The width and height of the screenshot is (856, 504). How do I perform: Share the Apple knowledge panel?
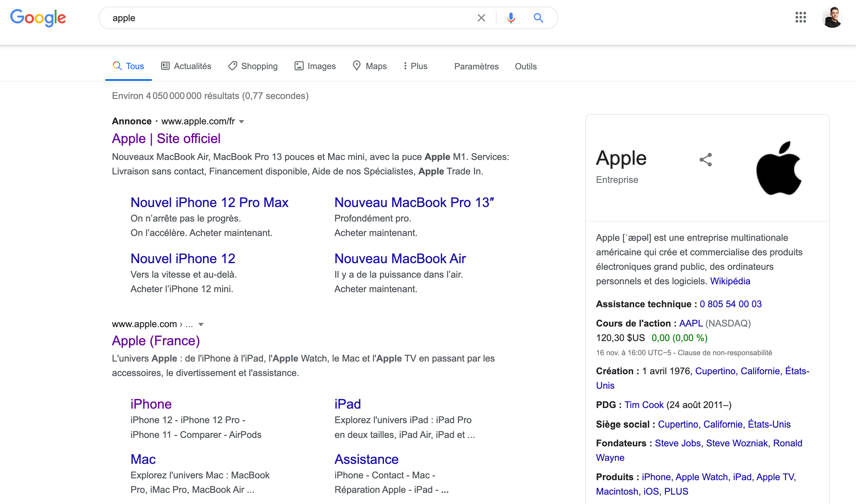point(705,160)
